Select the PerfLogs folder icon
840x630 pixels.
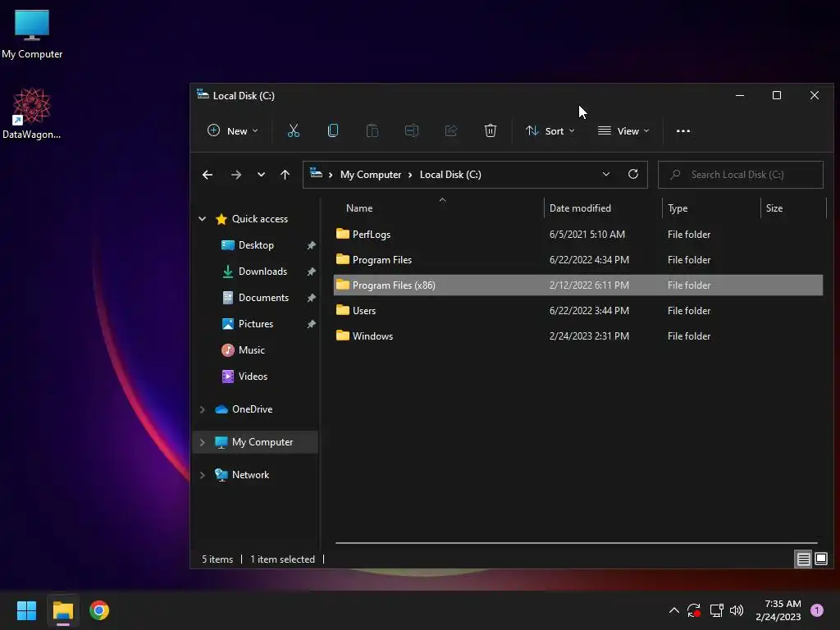(342, 234)
